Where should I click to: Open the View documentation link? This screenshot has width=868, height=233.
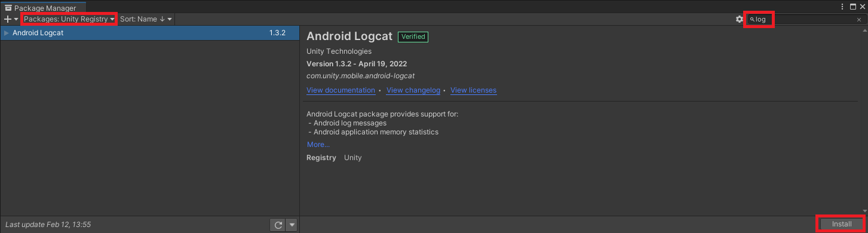(x=341, y=90)
